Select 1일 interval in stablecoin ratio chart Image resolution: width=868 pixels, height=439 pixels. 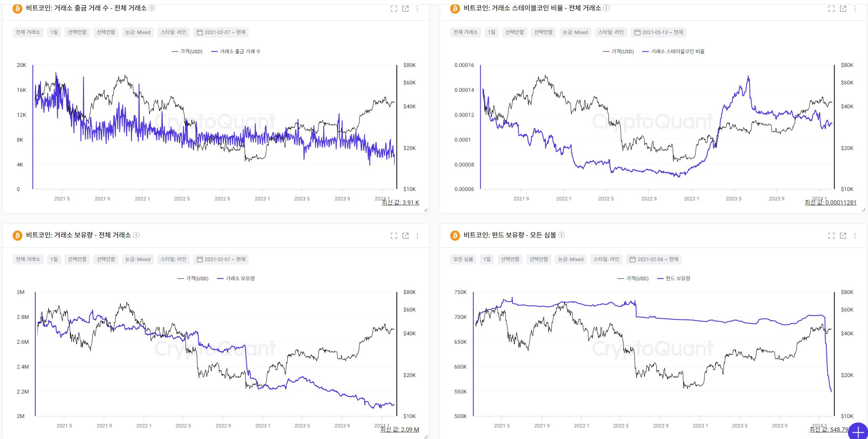click(x=491, y=32)
